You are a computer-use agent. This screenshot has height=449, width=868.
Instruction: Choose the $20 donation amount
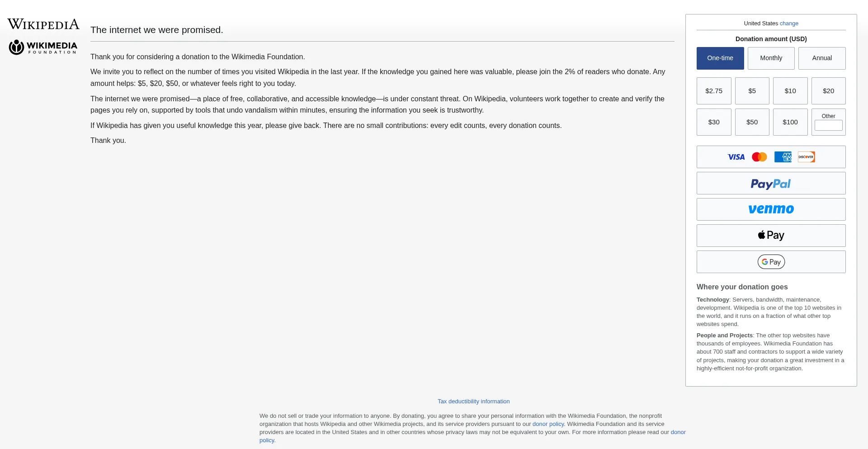(829, 91)
